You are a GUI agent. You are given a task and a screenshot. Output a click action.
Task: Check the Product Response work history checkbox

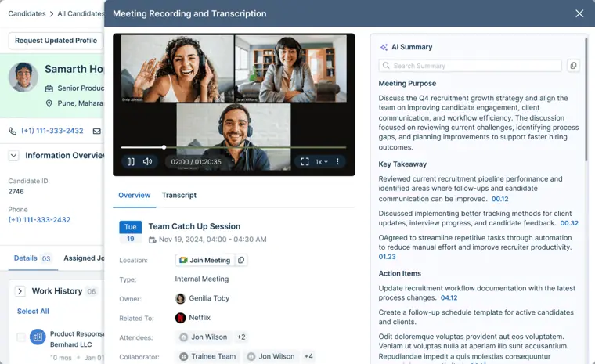point(21,337)
